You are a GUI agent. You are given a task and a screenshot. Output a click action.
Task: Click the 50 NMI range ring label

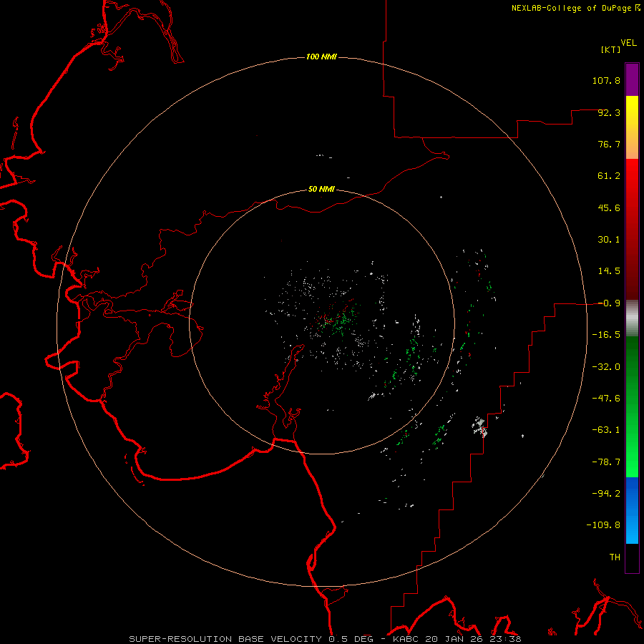tap(321, 190)
